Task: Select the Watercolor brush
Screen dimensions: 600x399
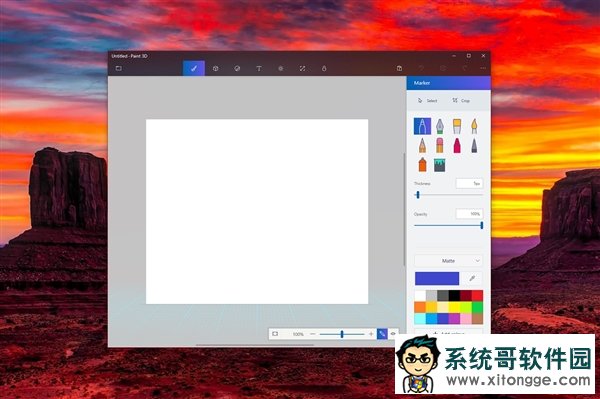Action: [474, 126]
